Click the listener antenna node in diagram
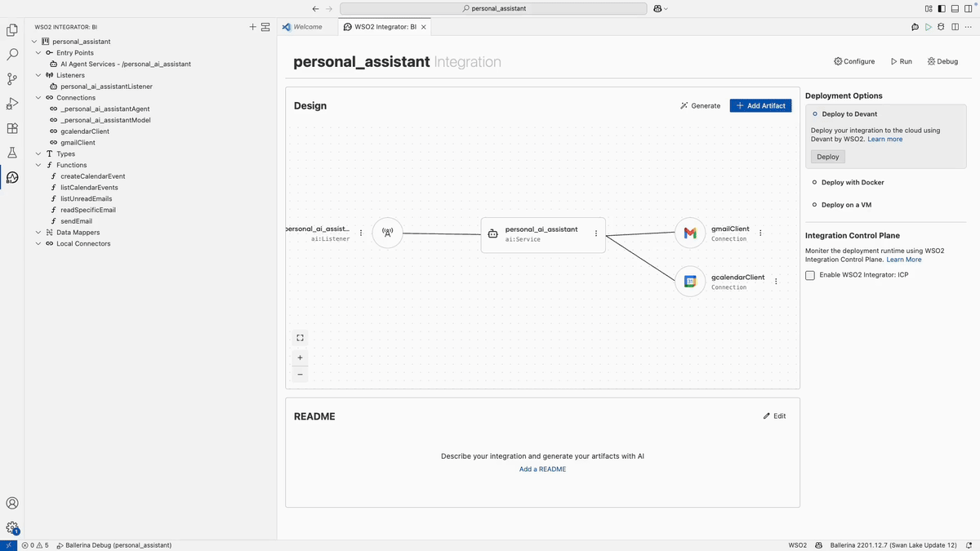Image resolution: width=980 pixels, height=551 pixels. 387,233
